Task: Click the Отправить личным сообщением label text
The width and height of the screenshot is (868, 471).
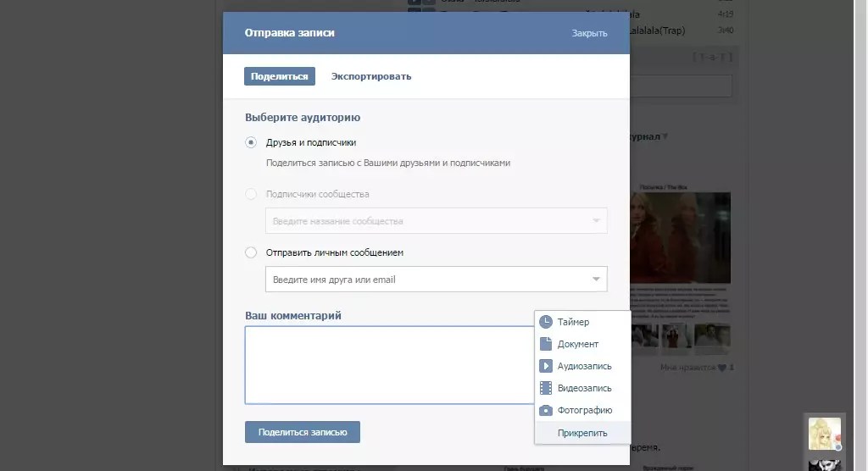Action: coord(334,252)
